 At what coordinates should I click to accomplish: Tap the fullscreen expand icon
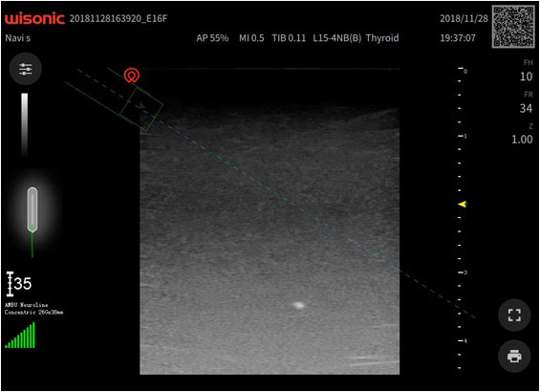(x=514, y=315)
